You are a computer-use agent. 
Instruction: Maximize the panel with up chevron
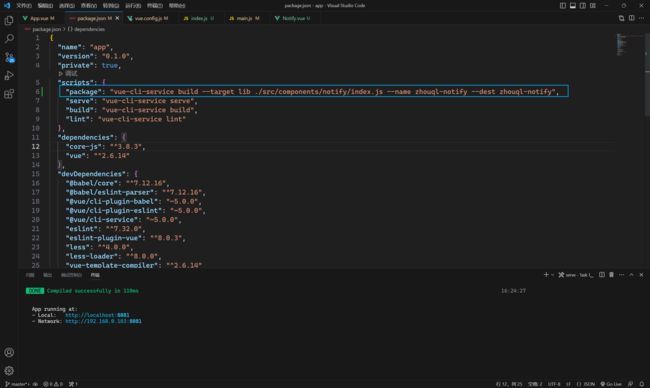[x=631, y=275]
